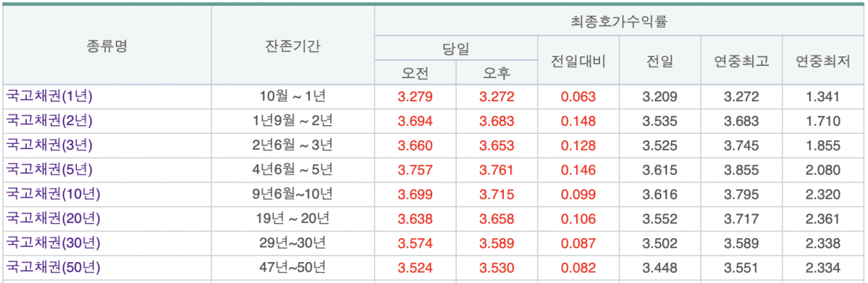The width and height of the screenshot is (868, 283).
Task: Select the 9년6월~10년 maturity cell
Action: coord(293,195)
